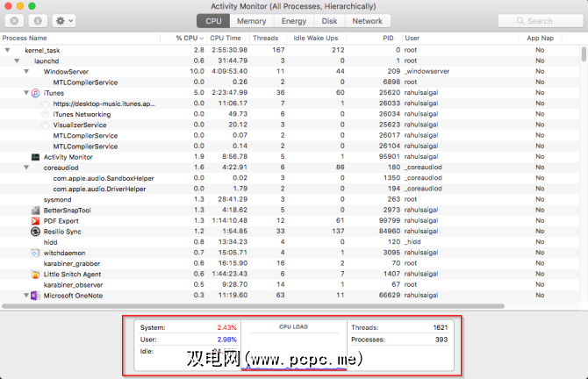
Task: Select the launchd process row
Action: 290,61
